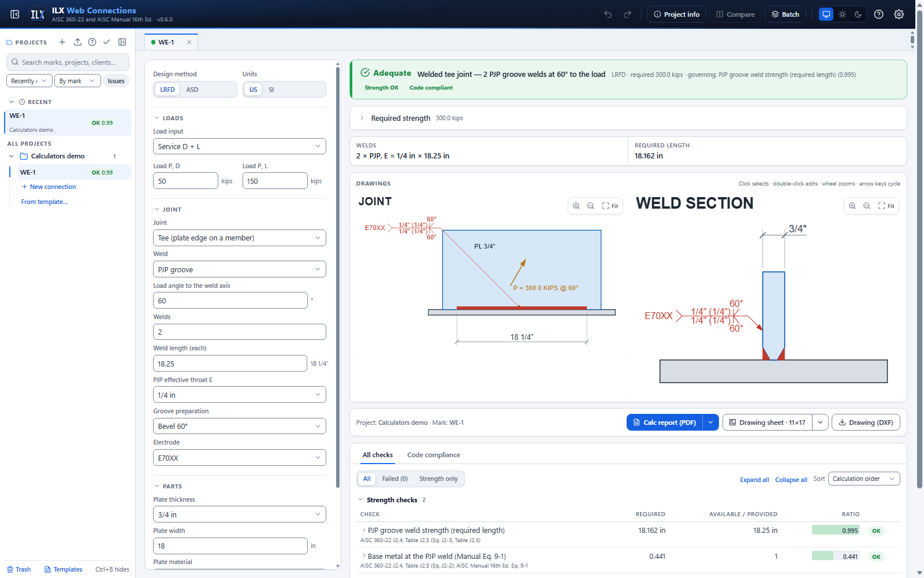
Task: Open the help icon in the Projects header
Action: click(92, 42)
